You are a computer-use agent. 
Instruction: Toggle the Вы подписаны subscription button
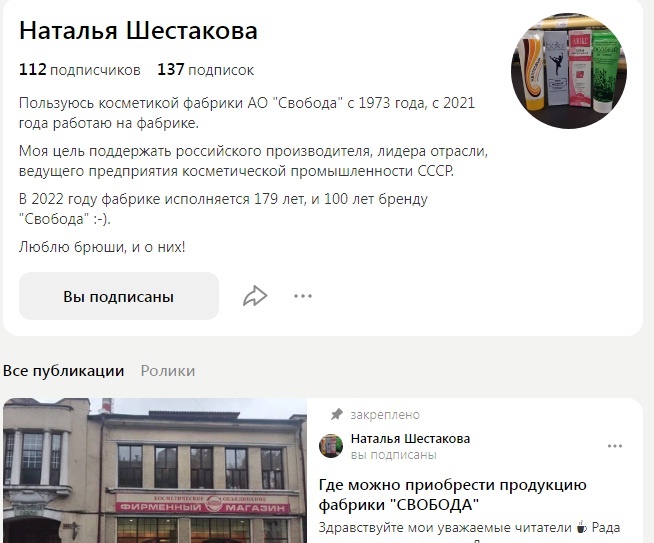coord(119,296)
